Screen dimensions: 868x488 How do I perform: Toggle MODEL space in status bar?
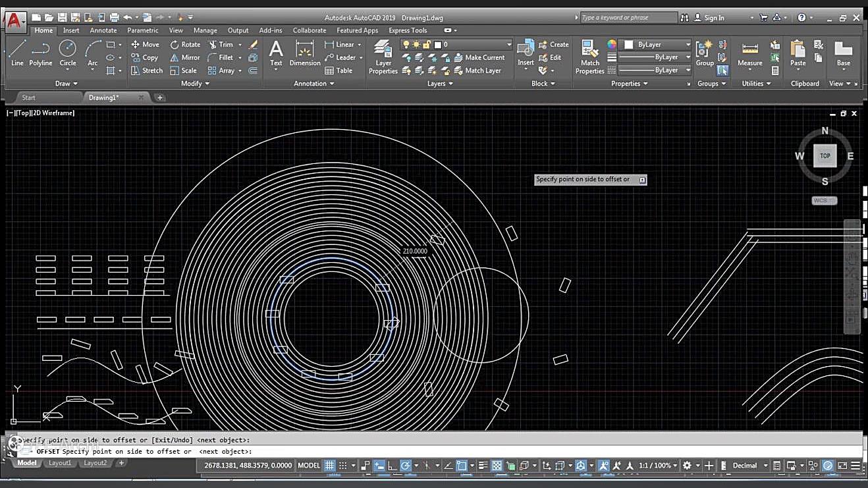click(308, 466)
